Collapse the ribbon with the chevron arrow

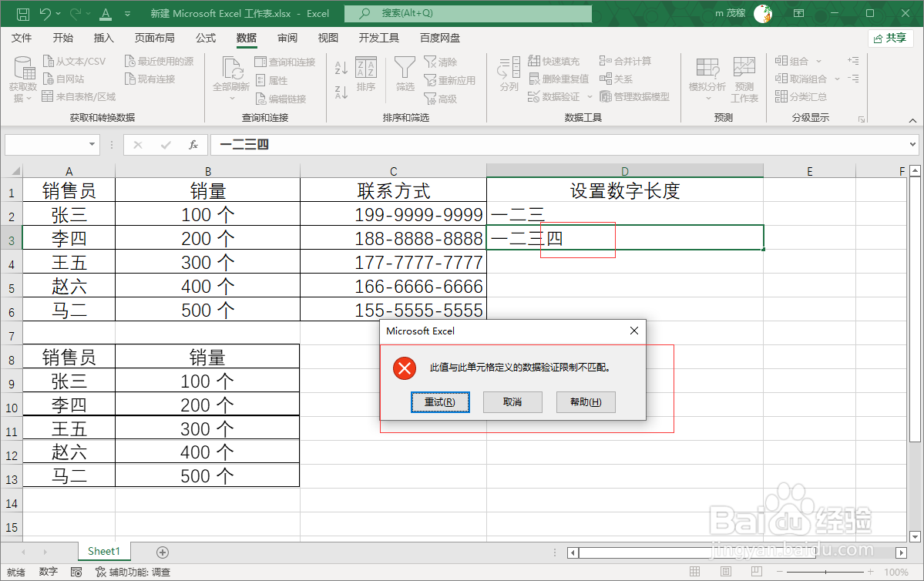(x=912, y=119)
